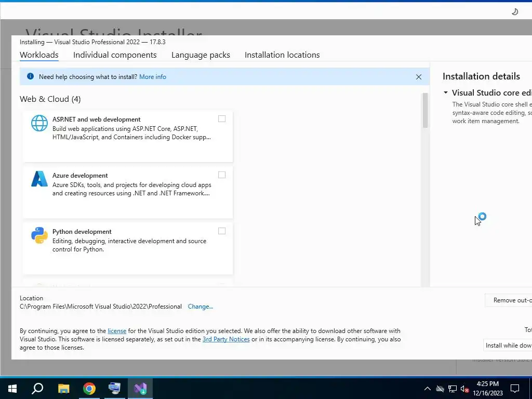The image size is (532, 399).
Task: Click the Installing Visual Studio Professional 2022 title
Action: click(92, 42)
